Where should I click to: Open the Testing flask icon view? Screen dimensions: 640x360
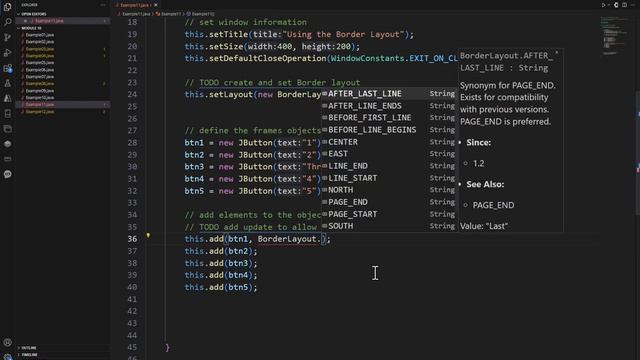(x=7, y=83)
